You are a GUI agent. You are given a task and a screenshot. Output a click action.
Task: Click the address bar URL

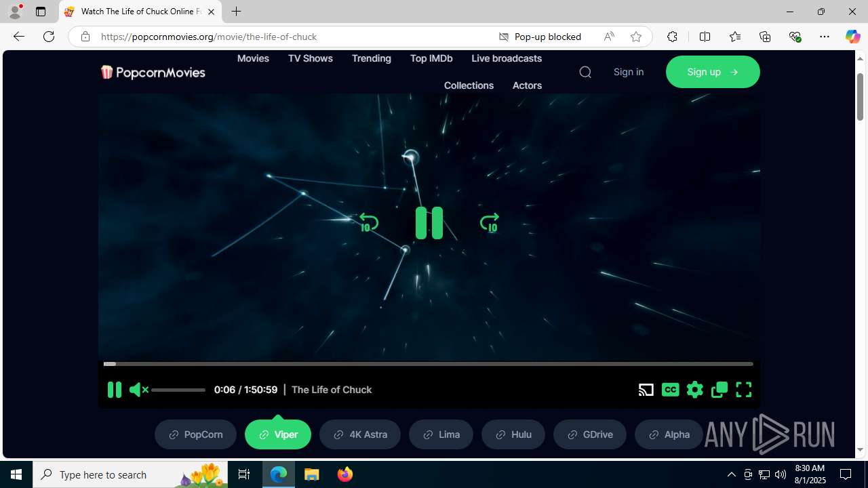(209, 37)
